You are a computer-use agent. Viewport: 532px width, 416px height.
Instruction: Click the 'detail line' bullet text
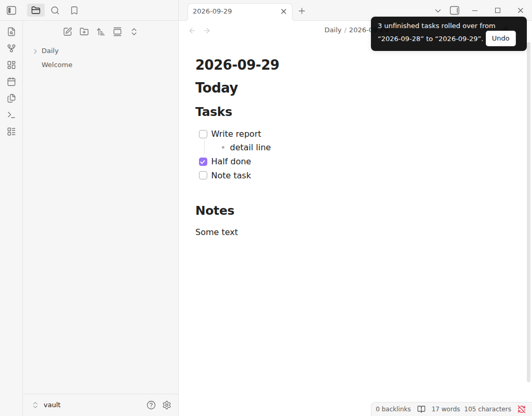coord(250,147)
